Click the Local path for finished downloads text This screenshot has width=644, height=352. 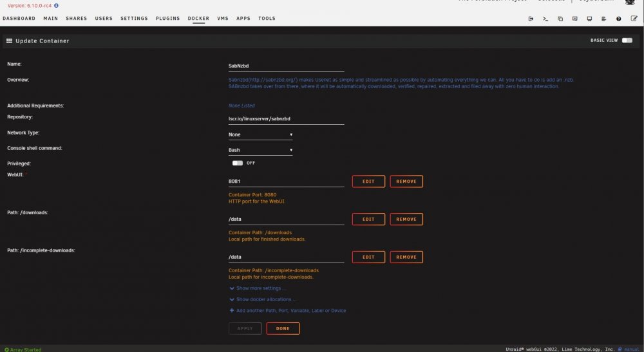pos(267,239)
